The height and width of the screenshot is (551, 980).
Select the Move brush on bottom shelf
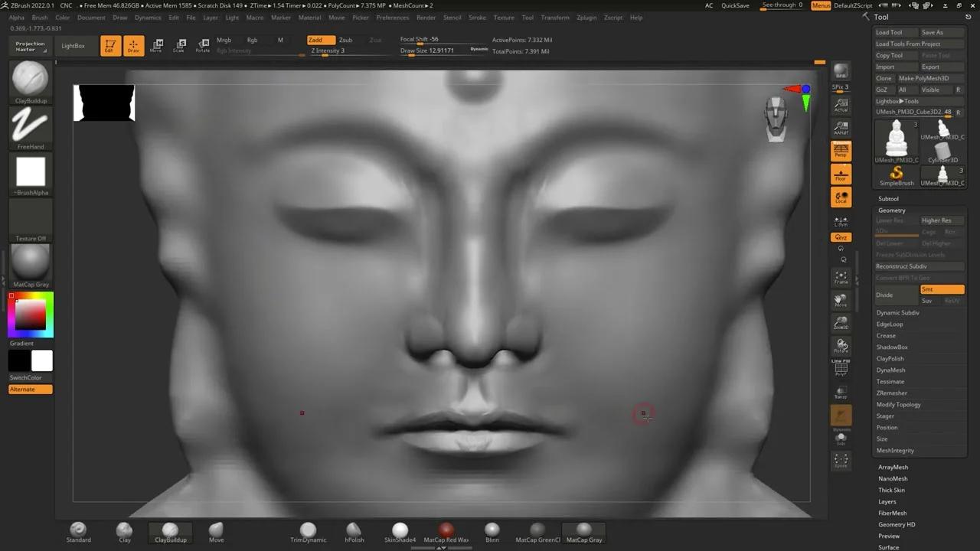click(216, 529)
